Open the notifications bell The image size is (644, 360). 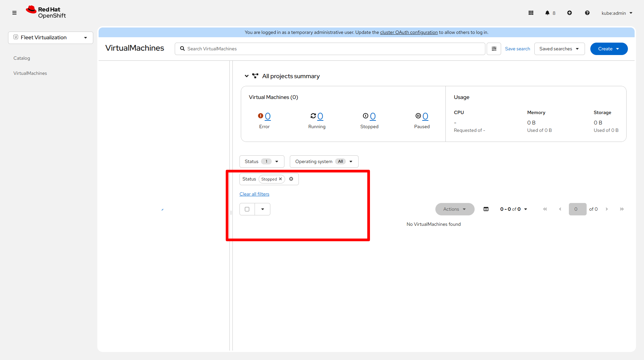click(550, 13)
